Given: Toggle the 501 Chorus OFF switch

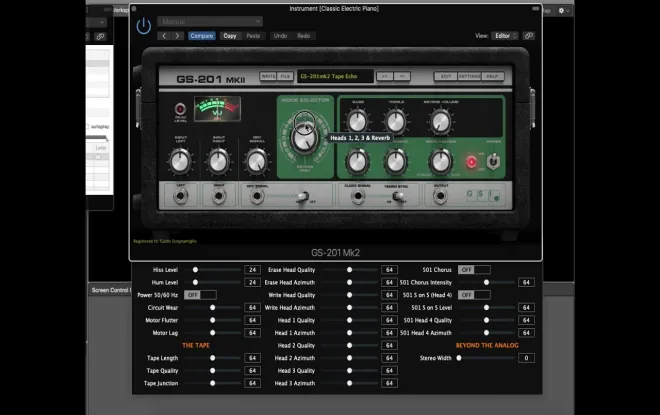Looking at the screenshot, I should tap(474, 270).
